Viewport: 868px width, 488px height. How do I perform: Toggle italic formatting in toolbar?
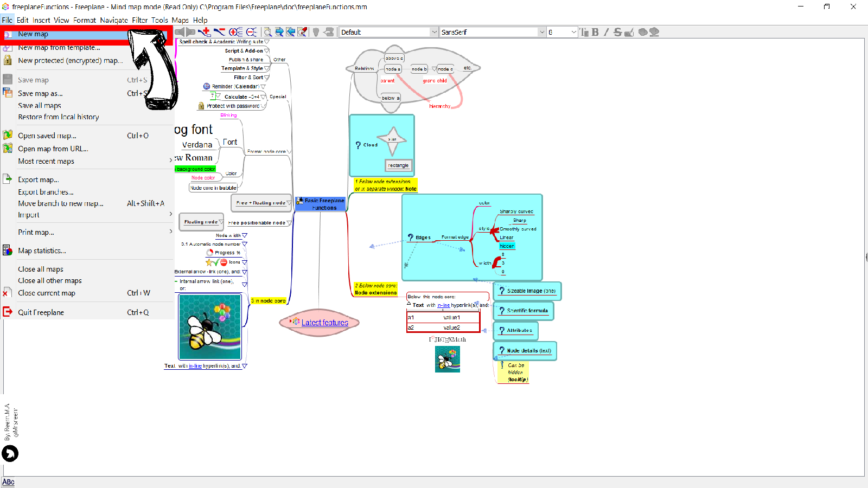coord(606,32)
